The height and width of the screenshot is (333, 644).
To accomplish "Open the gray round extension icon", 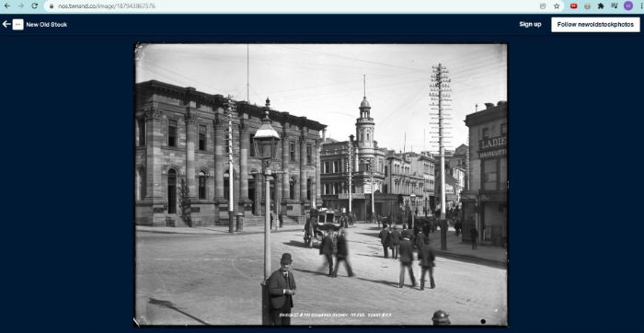I will click(x=587, y=6).
